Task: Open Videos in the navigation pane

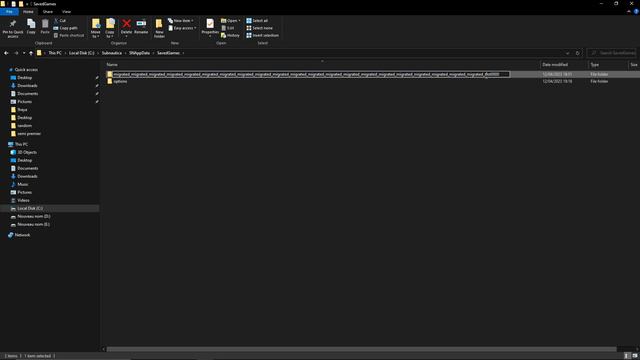Action: [x=23, y=200]
